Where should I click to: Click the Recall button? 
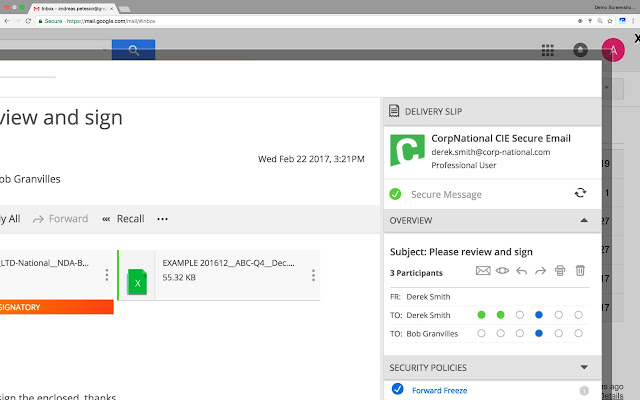point(122,219)
